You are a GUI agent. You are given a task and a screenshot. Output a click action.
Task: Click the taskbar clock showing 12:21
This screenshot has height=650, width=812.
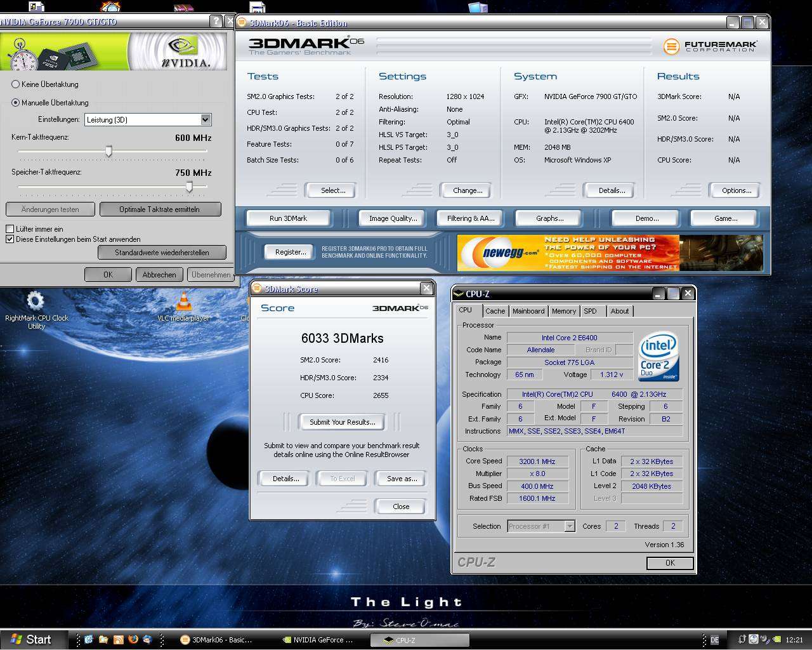click(794, 640)
